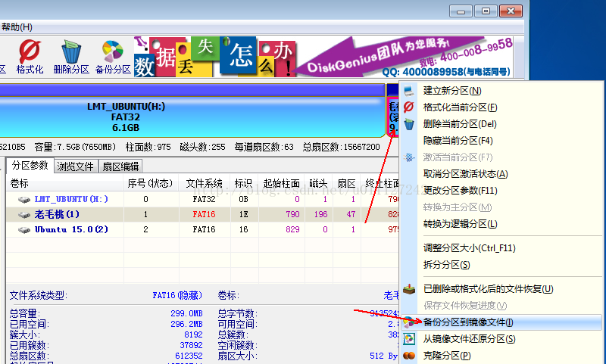Choose 建立新分区(N) from context menu

point(501,91)
